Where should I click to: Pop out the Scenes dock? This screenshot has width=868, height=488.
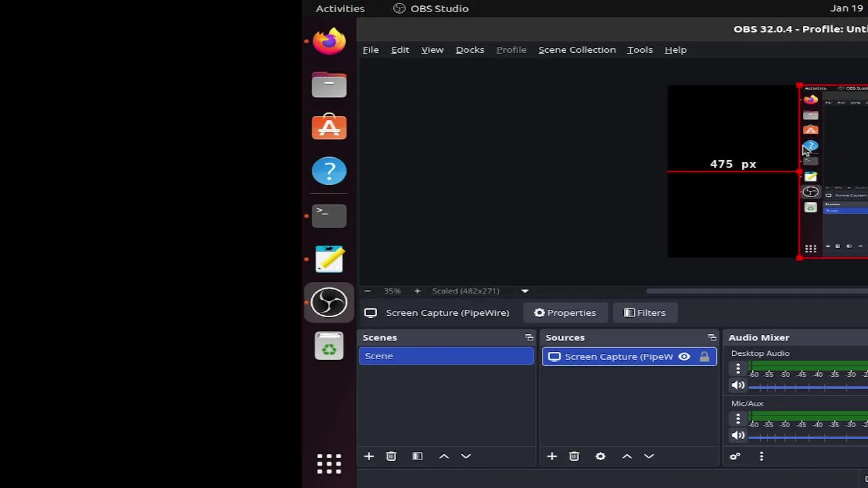tap(529, 338)
